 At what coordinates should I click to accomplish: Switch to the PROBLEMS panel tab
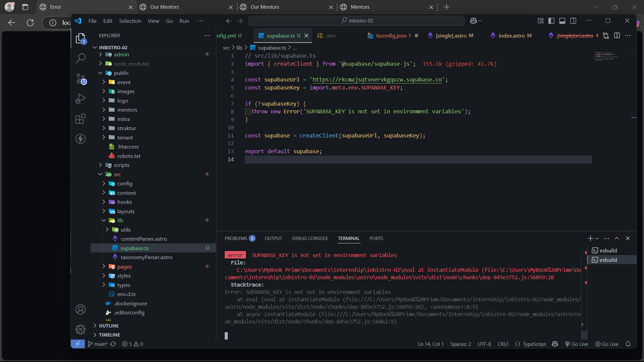coord(236,238)
